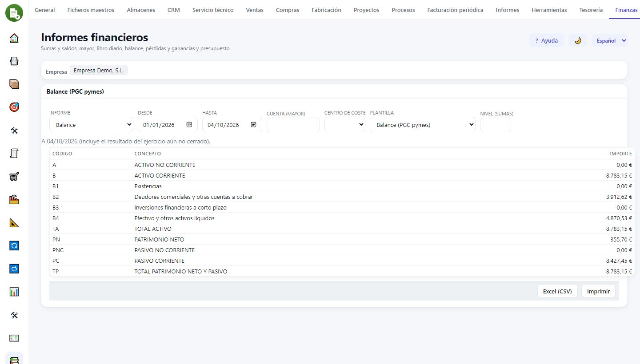Click the sidebar CRM target icon
Image resolution: width=640 pixels, height=364 pixels.
(14, 107)
